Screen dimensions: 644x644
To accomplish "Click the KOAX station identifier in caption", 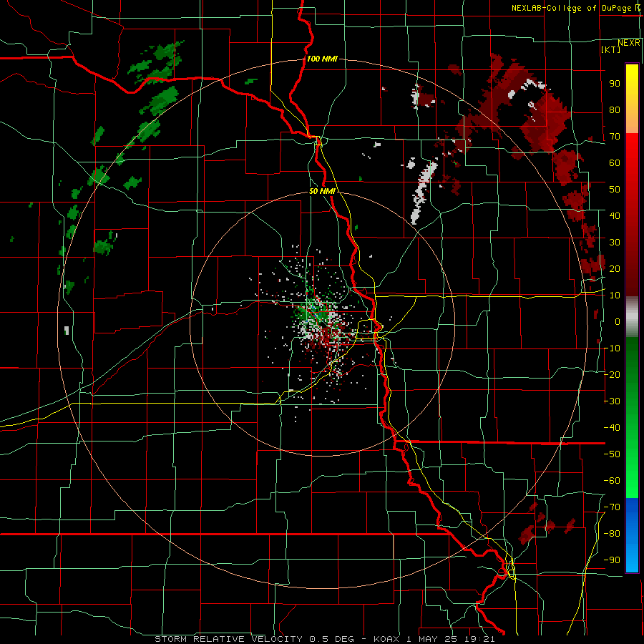I will [387, 639].
